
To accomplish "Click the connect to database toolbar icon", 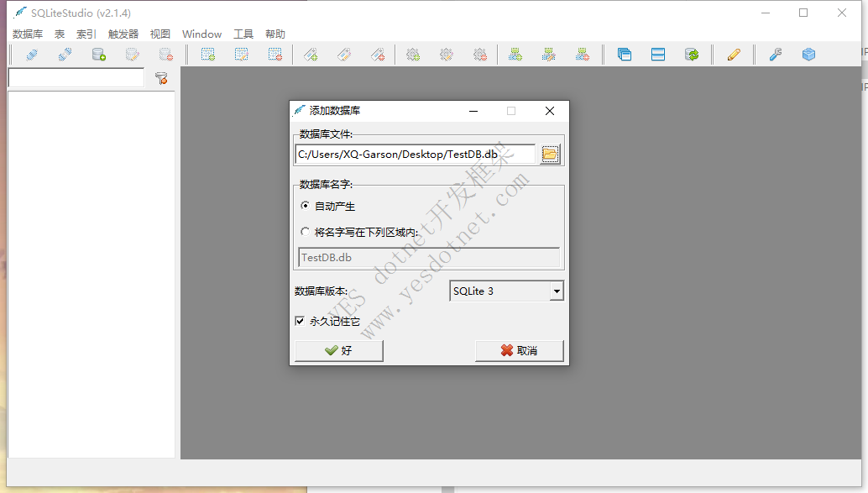I will point(32,55).
